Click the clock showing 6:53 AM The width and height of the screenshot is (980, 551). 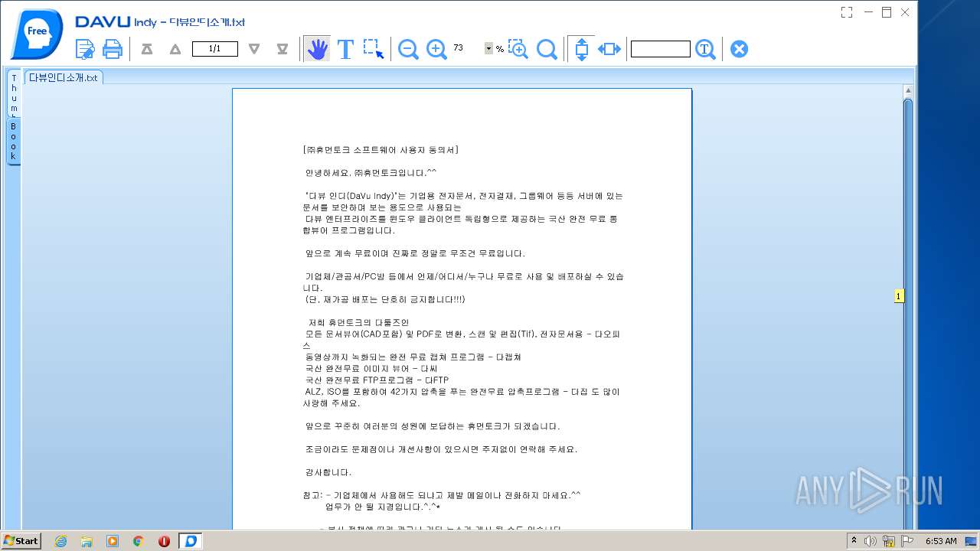coord(941,541)
